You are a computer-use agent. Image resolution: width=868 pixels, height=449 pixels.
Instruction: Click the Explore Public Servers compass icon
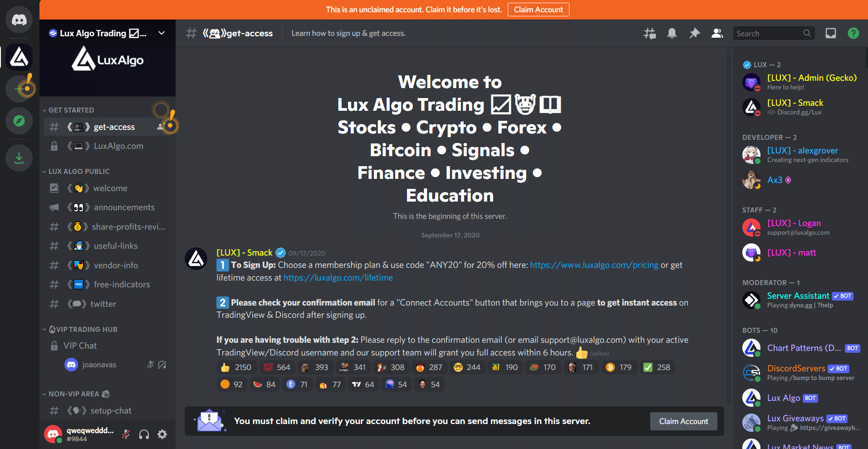(19, 121)
